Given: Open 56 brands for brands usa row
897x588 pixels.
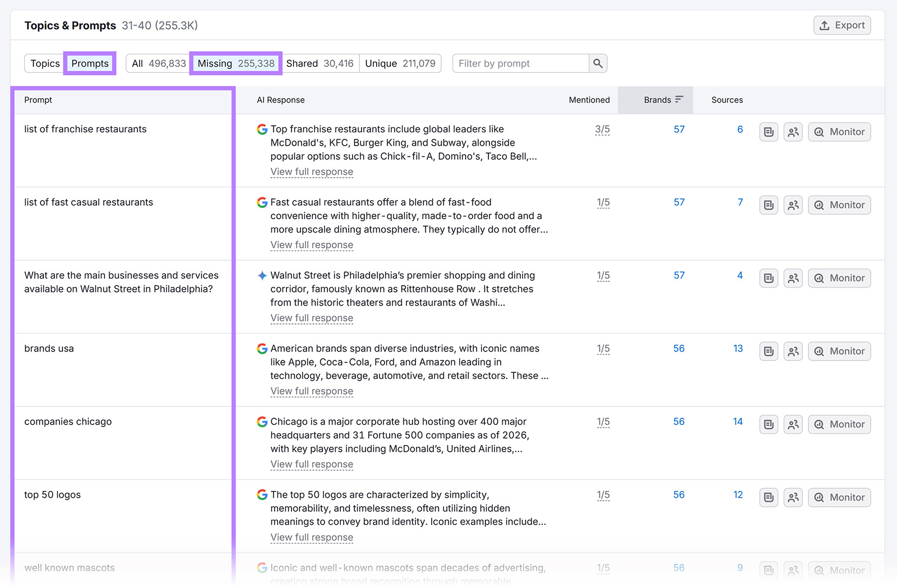Looking at the screenshot, I should [679, 349].
